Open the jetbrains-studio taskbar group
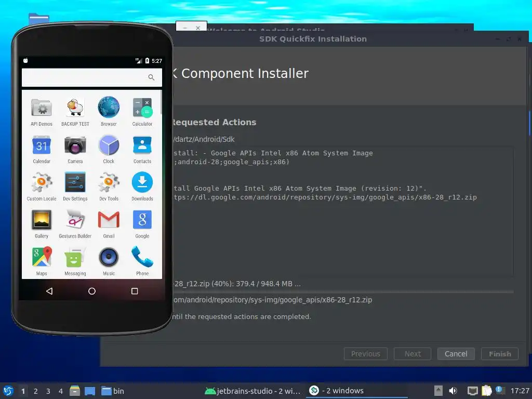532x399 pixels. pyautogui.click(x=253, y=391)
